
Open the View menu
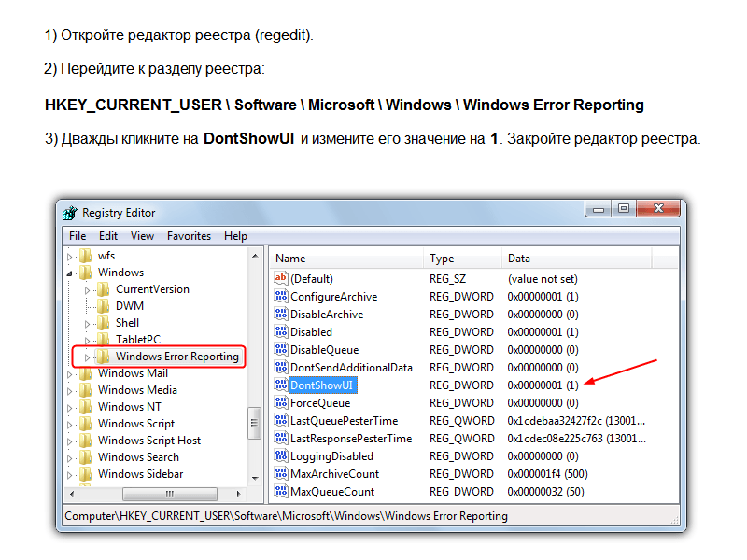coord(143,236)
